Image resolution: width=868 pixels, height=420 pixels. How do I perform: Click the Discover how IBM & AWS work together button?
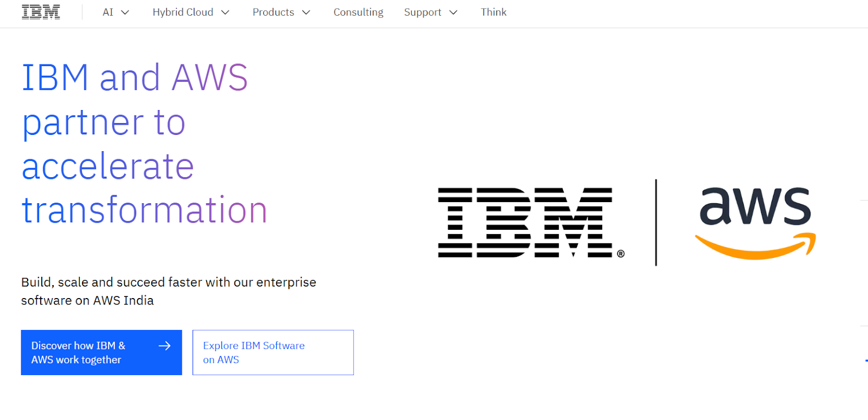pyautogui.click(x=101, y=352)
